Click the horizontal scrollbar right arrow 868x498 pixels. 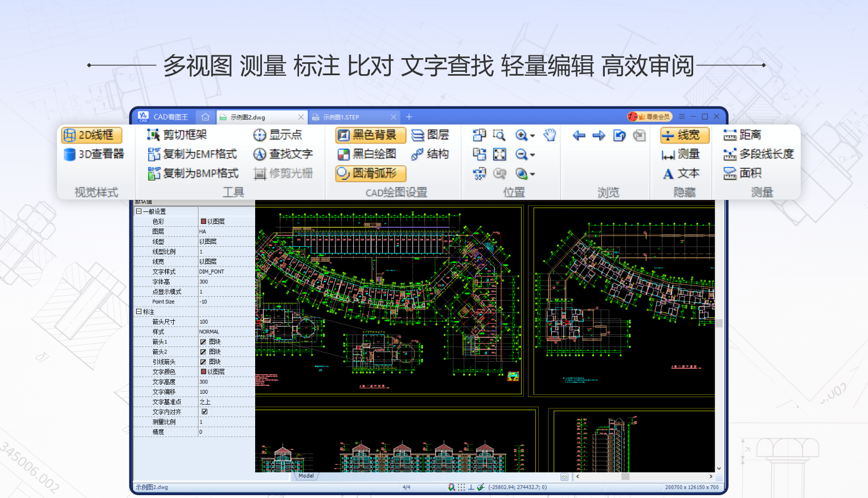tap(710, 476)
